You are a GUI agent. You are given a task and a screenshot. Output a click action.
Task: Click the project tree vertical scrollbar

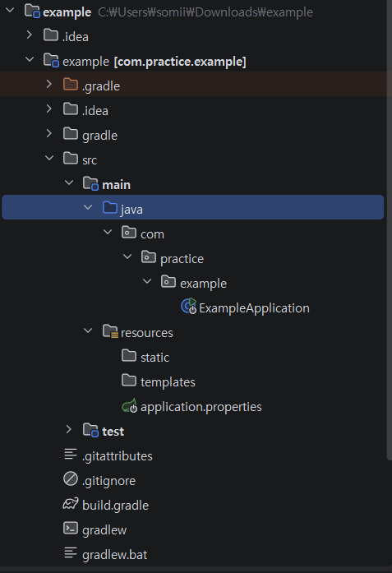[389, 229]
